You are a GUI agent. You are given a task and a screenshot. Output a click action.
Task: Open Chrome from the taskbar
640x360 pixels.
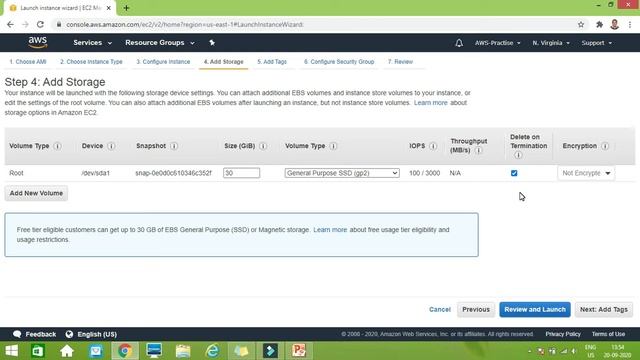point(125,351)
